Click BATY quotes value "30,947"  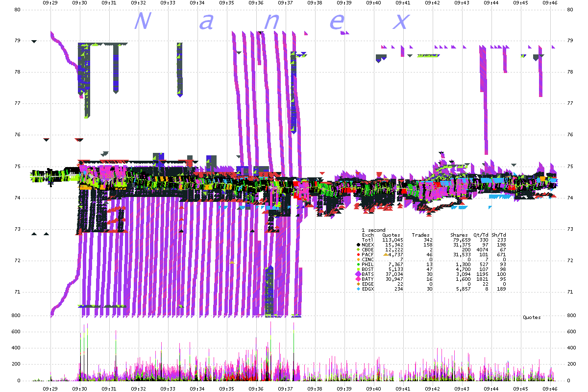click(x=394, y=279)
